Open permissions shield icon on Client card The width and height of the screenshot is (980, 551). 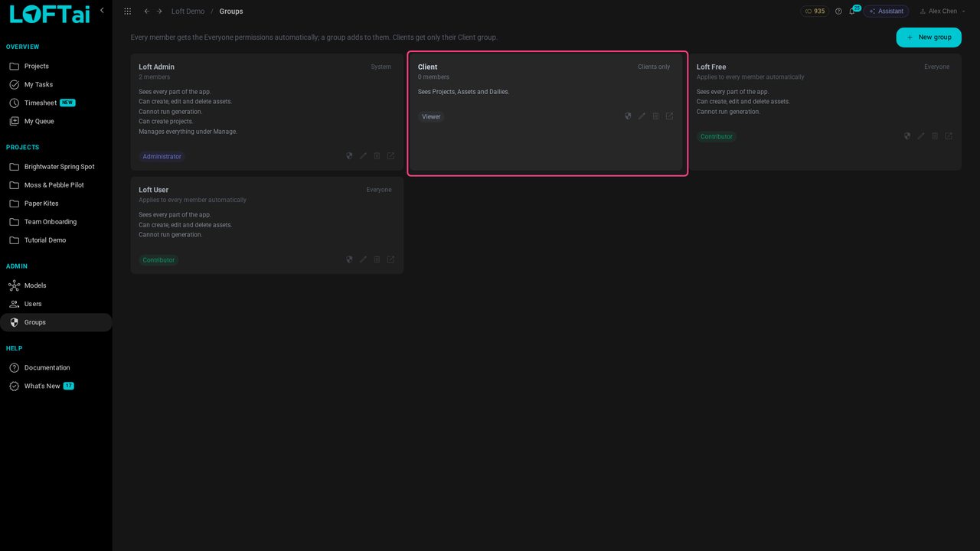pyautogui.click(x=628, y=116)
